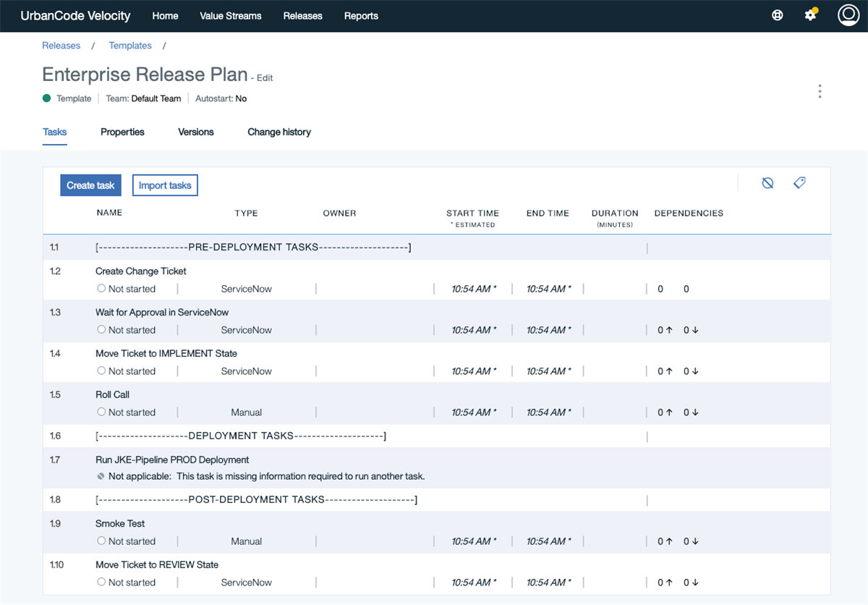Select Not started radio for Smoke Test

(101, 541)
